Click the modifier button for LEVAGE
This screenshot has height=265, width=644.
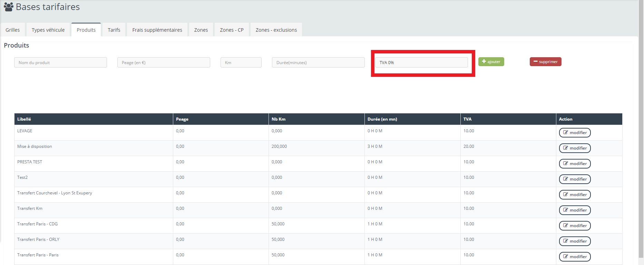point(575,133)
